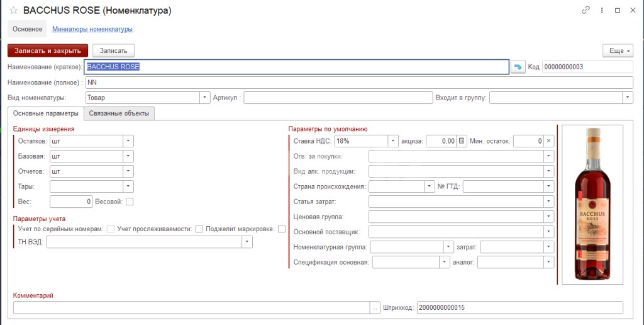
Task: Close the BACCHUS ROSE window
Action: [633, 10]
